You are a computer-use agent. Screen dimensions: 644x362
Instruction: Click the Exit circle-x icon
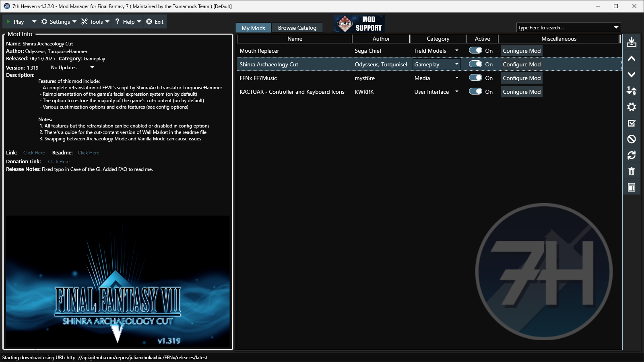click(149, 22)
